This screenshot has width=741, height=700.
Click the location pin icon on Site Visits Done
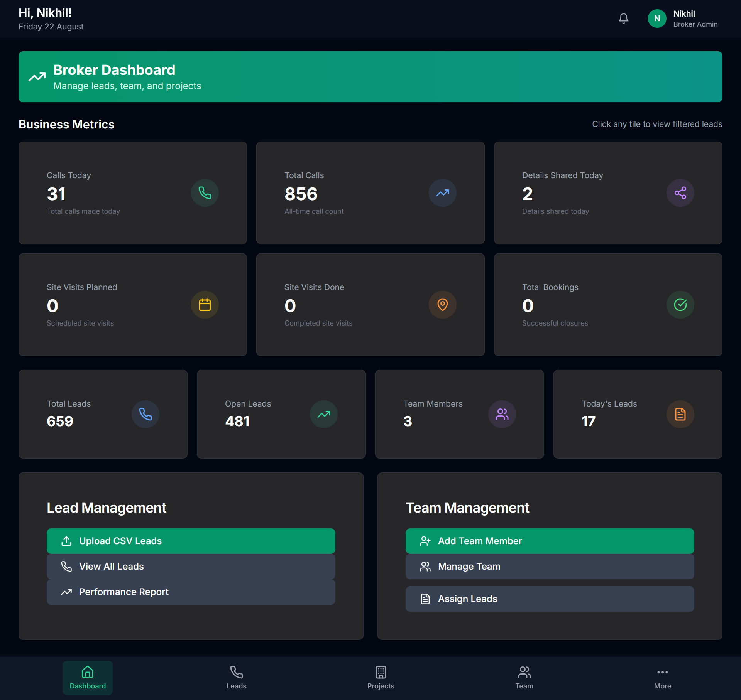[442, 305]
